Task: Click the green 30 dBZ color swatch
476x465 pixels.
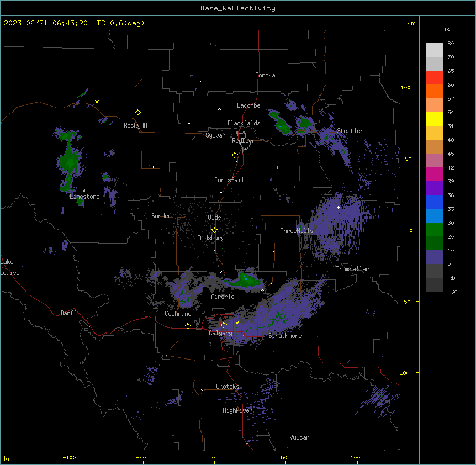Action: pos(434,230)
